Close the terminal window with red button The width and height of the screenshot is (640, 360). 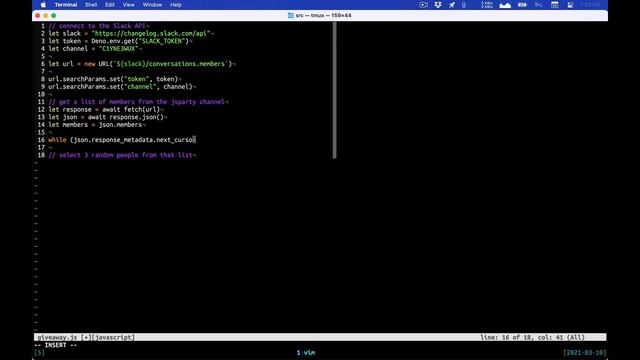coord(38,16)
